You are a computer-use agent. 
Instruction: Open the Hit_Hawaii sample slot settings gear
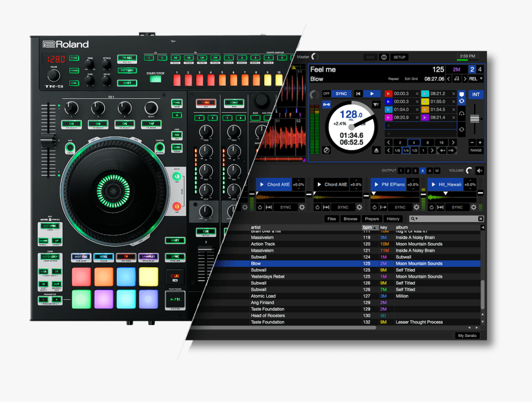[x=473, y=206]
